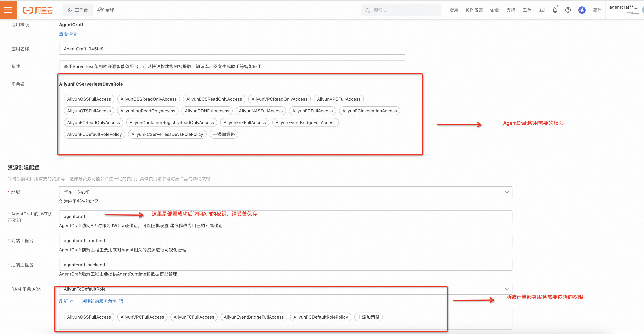This screenshot has width=644, height=334.
Task: Open the Cloud Shell terminal icon
Action: [x=541, y=10]
